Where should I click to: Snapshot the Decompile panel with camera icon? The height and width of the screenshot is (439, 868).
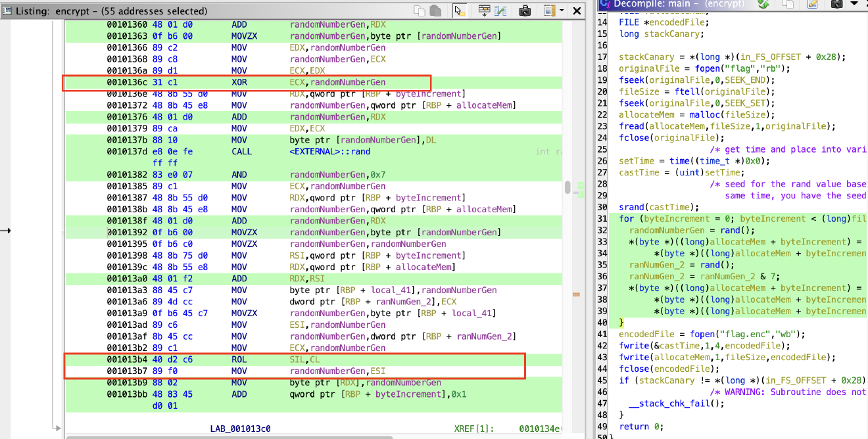(x=837, y=5)
